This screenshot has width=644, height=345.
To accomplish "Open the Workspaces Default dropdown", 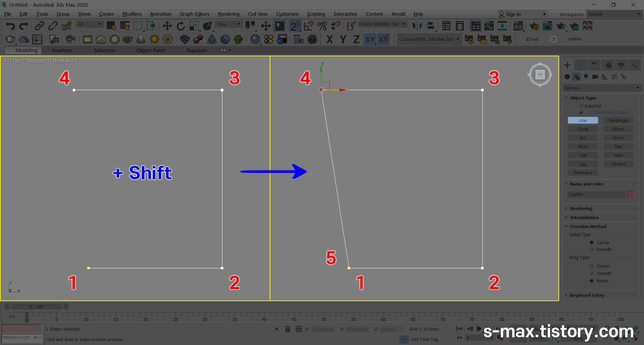I will coord(614,14).
